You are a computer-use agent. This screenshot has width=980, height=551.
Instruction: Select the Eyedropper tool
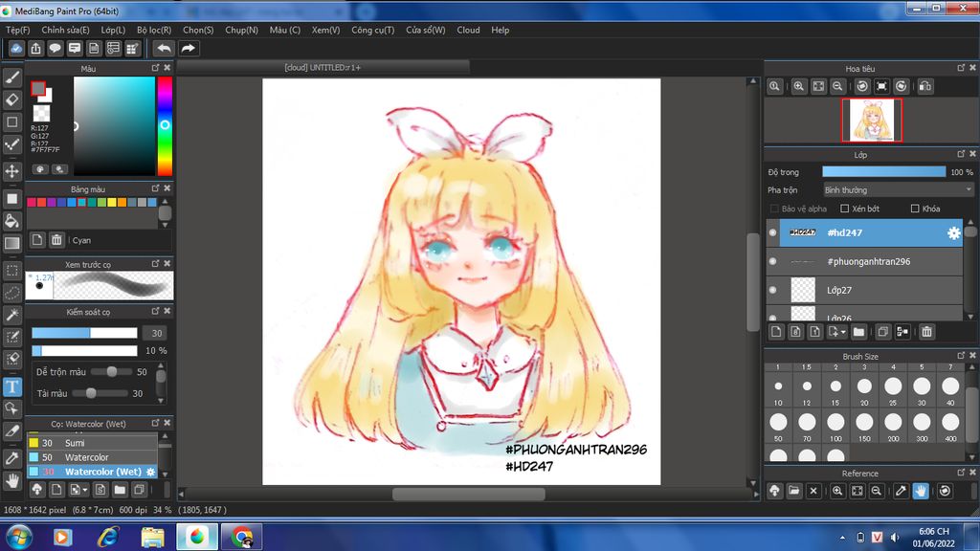coord(12,458)
